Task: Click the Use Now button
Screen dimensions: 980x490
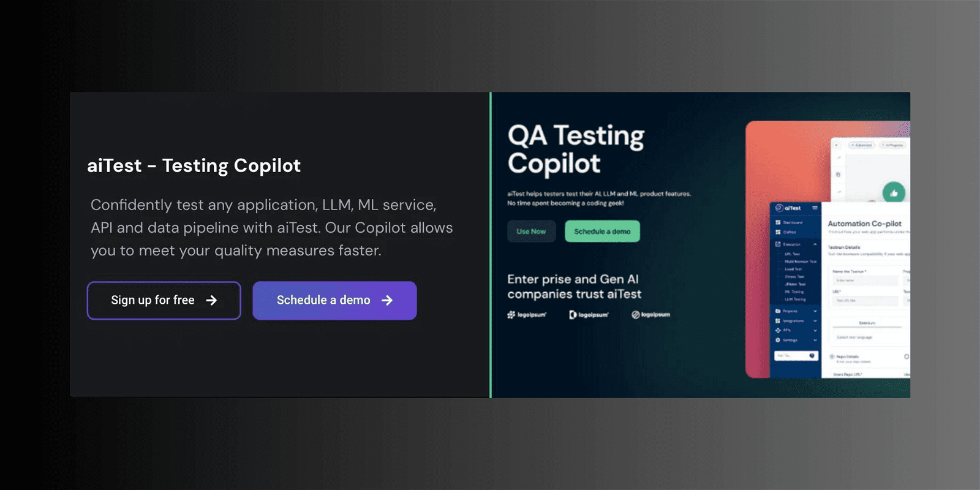Action: tap(530, 231)
